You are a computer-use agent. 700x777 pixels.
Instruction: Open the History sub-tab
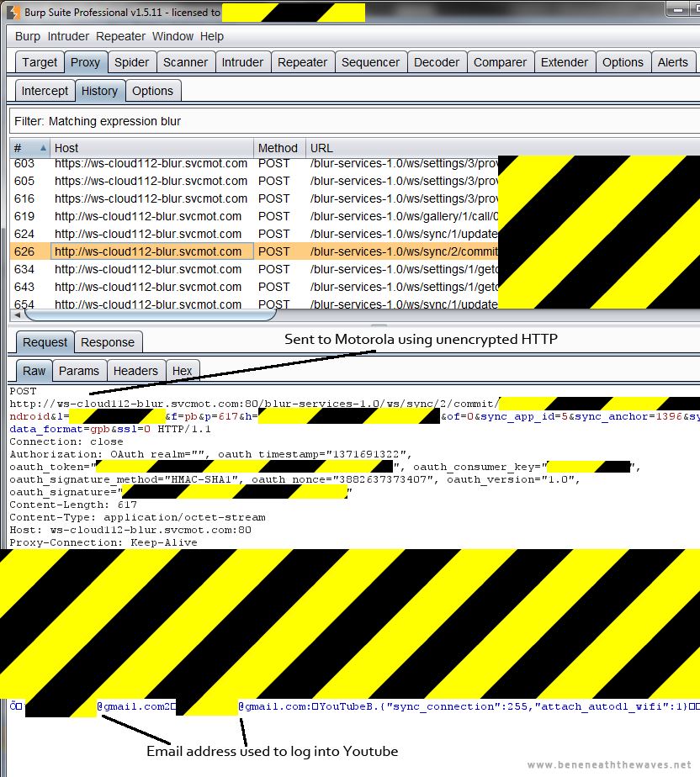(x=99, y=91)
